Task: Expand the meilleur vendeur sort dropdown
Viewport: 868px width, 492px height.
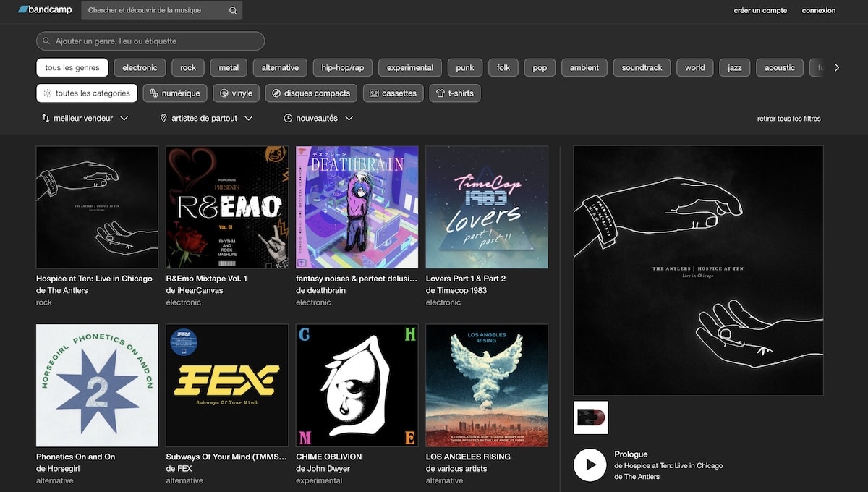Action: point(85,118)
